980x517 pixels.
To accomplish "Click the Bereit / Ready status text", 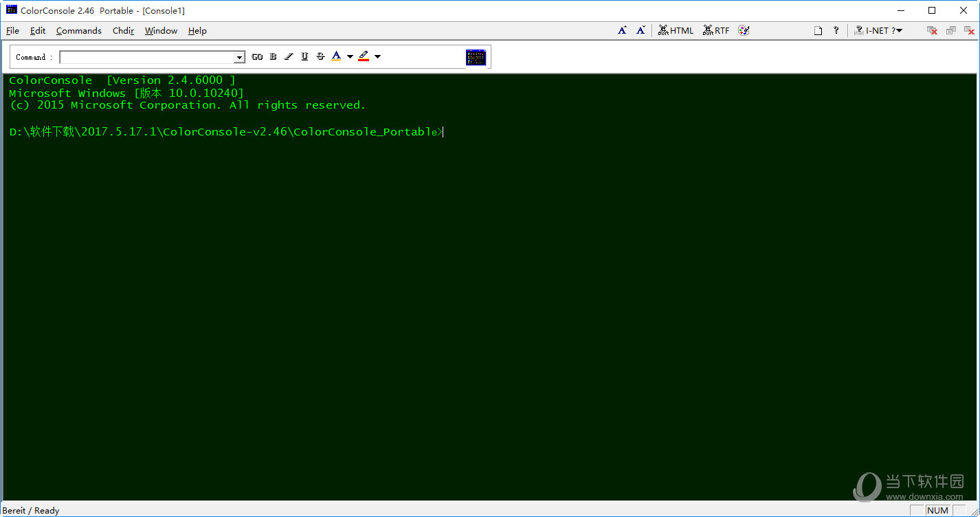I will (x=32, y=510).
